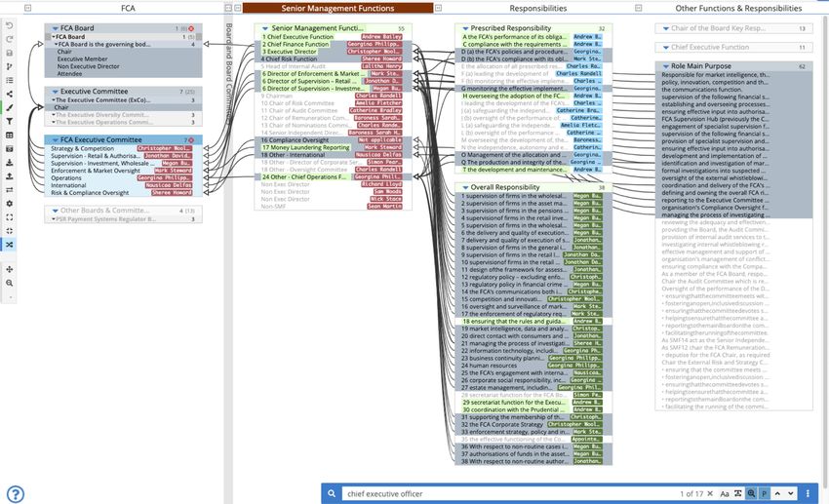
Task: Collapse the FCA Executive Committee box
Action: coord(55,140)
